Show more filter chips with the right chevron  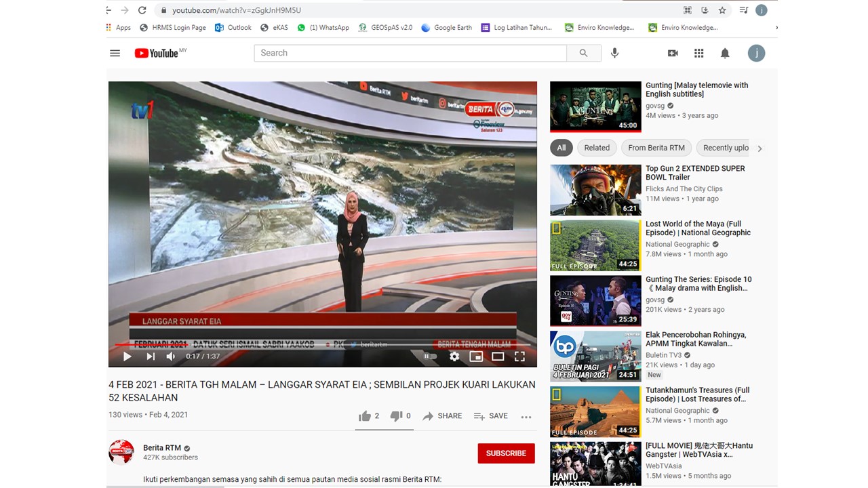759,148
